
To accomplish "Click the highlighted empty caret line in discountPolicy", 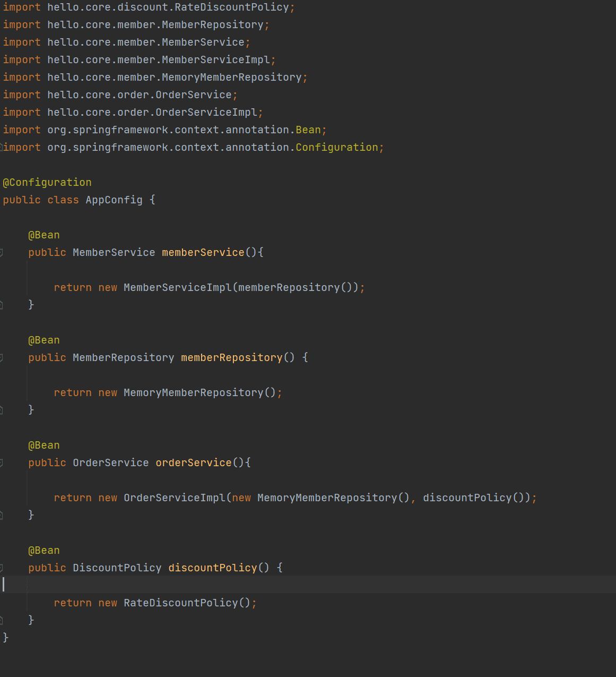I will (308, 585).
